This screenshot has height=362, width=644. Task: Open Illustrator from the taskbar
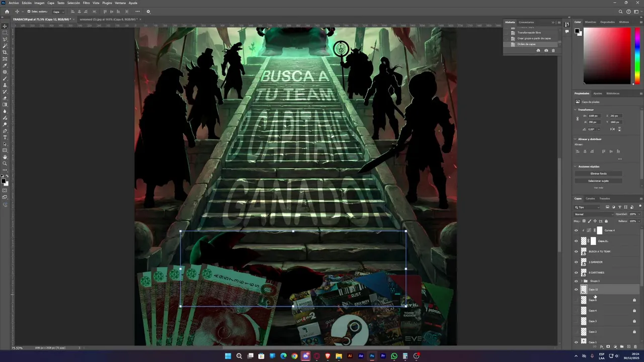350,356
